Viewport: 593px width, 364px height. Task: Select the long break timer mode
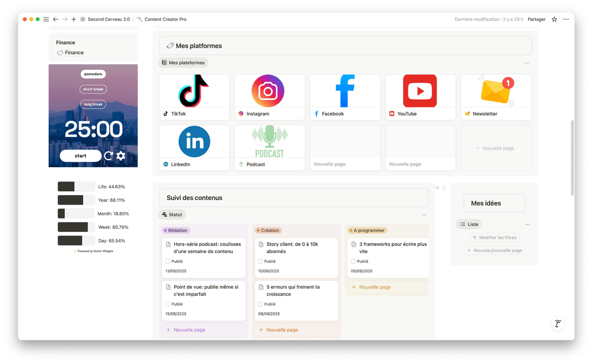click(x=93, y=104)
